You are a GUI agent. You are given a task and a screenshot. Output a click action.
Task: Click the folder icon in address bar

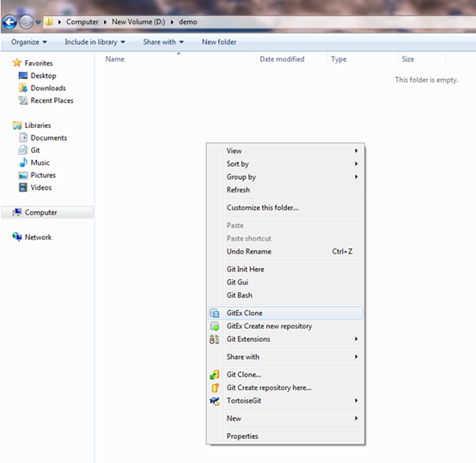[x=49, y=21]
